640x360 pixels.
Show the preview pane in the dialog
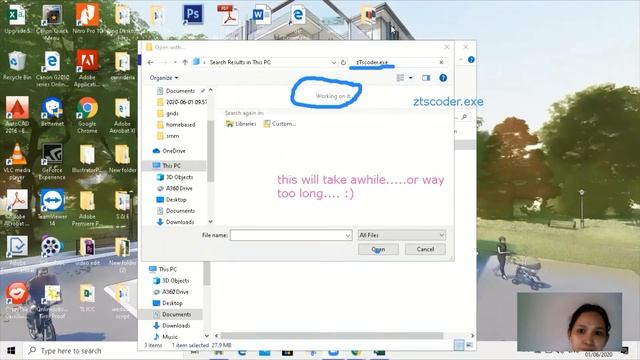426,78
